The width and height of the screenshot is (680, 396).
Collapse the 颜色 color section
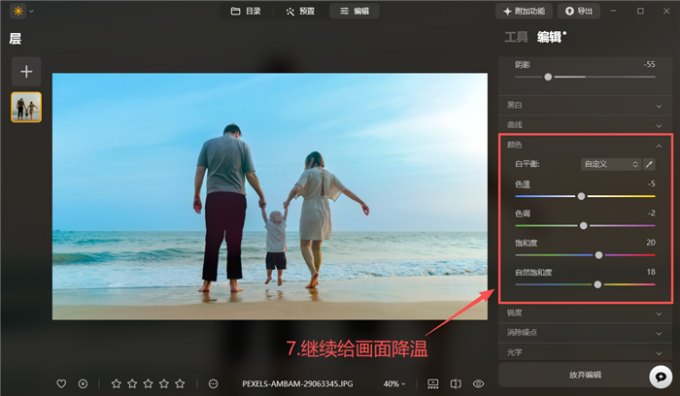(585, 145)
